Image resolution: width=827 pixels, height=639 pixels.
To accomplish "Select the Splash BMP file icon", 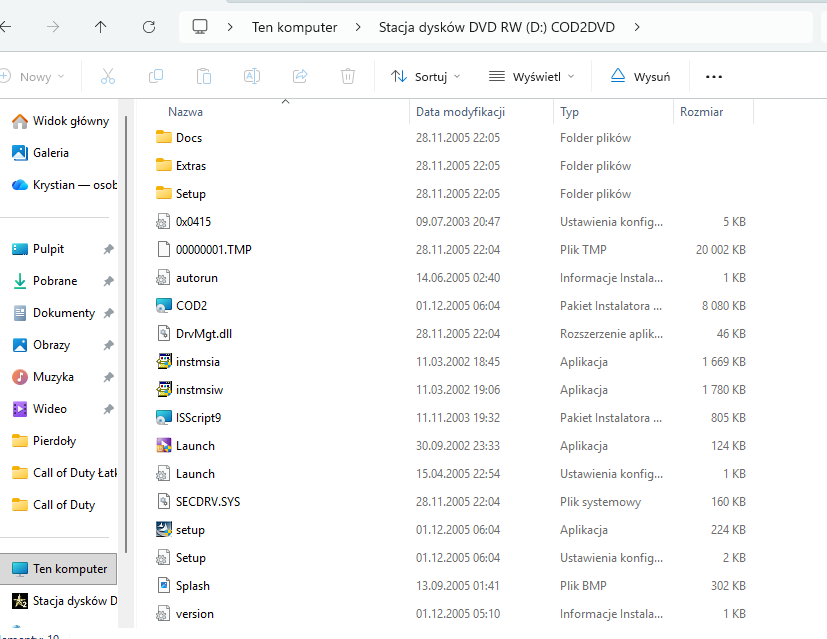I will click(x=164, y=585).
